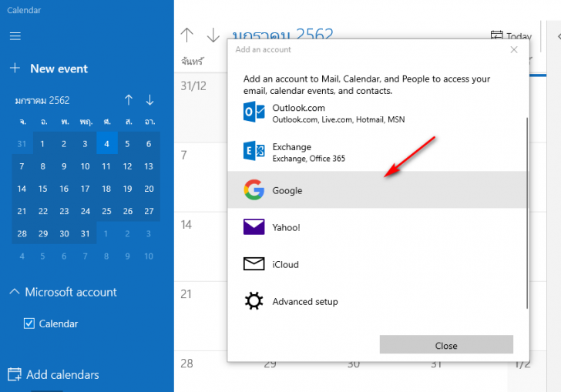561x392 pixels.
Task: Click the month label มกราคม 2562 in sidebar
Action: click(42, 100)
